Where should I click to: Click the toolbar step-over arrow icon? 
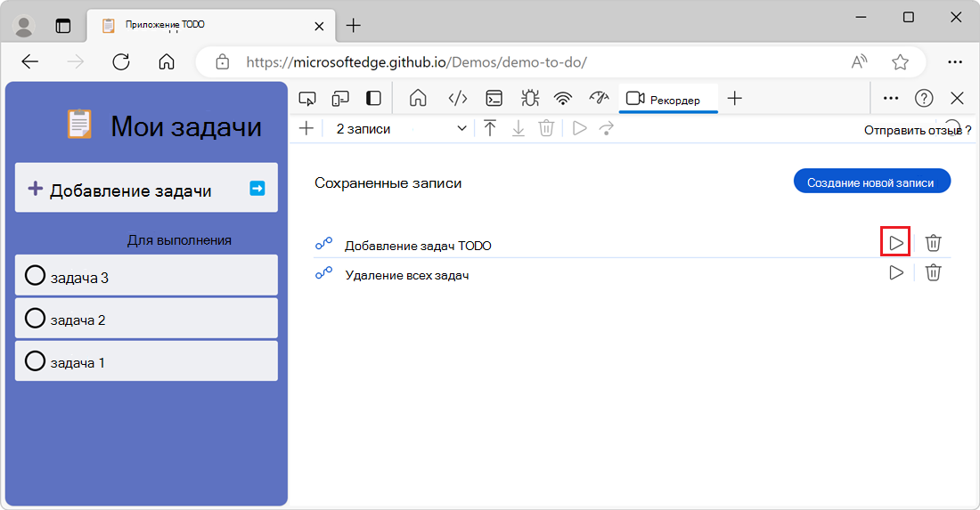coord(606,128)
